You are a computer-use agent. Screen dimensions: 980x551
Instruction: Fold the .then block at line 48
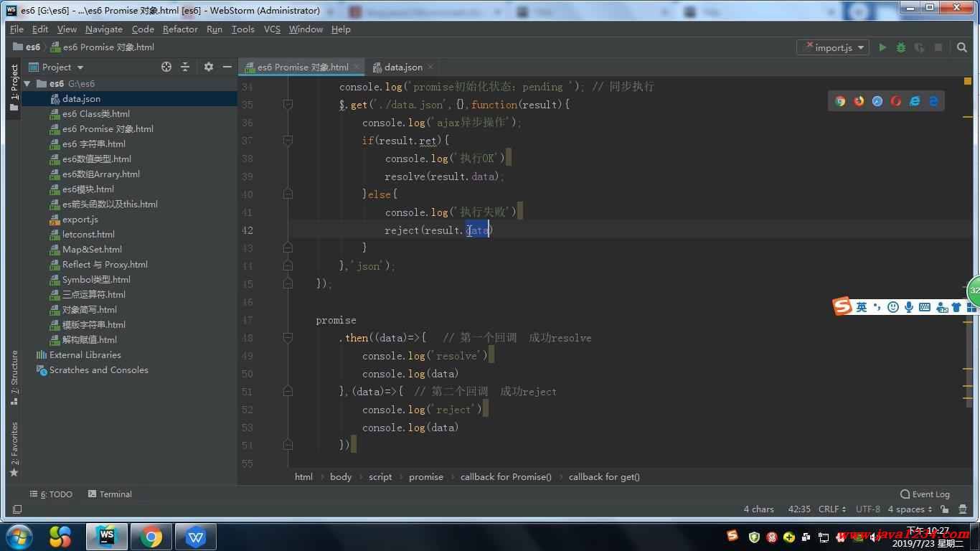click(x=288, y=338)
